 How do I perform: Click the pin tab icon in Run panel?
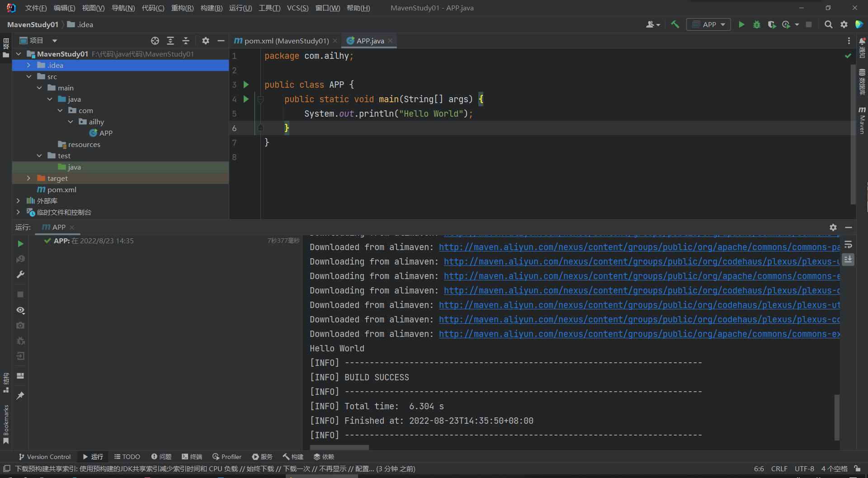click(20, 396)
